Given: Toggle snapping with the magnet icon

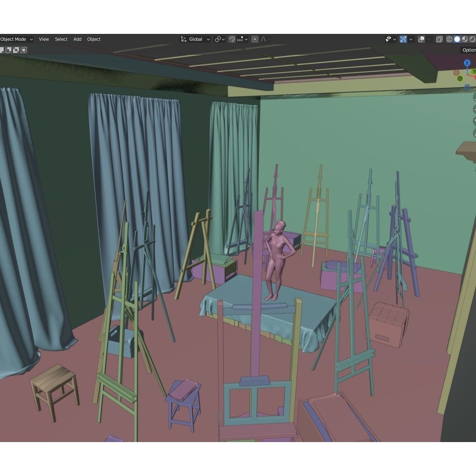Looking at the screenshot, I should click(231, 39).
